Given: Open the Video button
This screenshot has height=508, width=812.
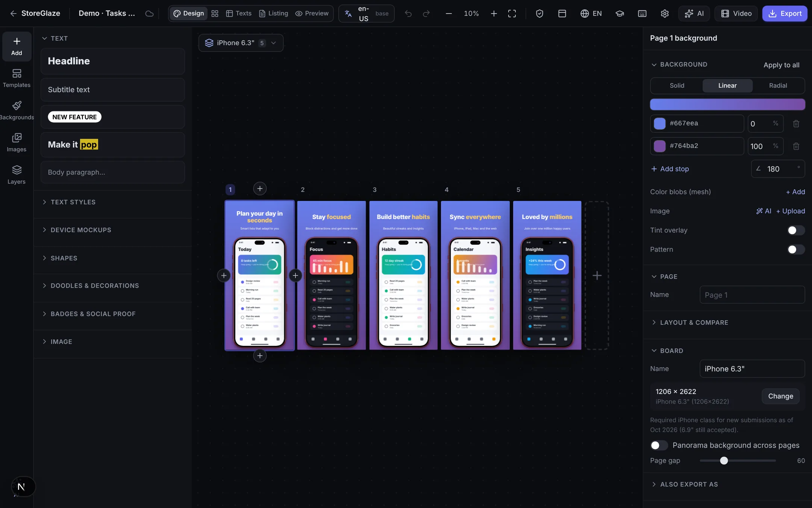Looking at the screenshot, I should pos(736,14).
